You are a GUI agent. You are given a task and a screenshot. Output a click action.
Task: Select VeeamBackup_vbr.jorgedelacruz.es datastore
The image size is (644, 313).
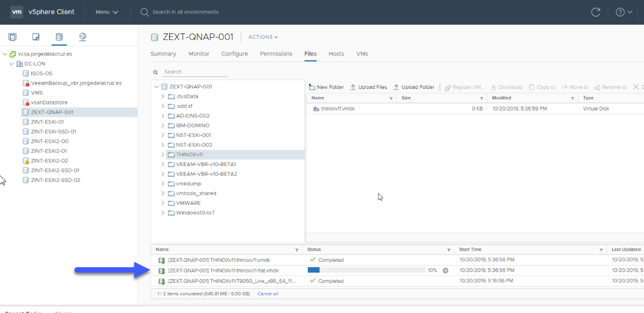tap(76, 83)
